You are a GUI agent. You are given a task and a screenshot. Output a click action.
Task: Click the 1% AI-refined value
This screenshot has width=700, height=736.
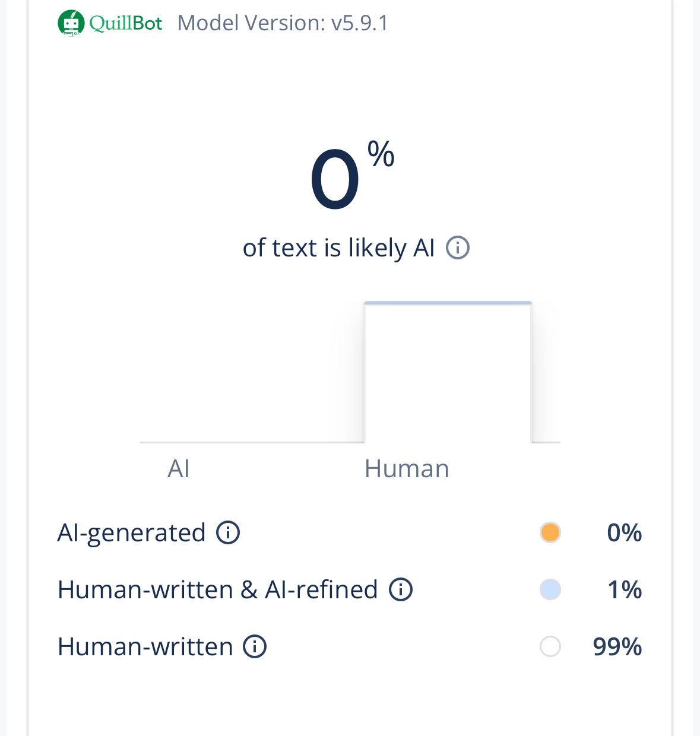click(x=624, y=589)
